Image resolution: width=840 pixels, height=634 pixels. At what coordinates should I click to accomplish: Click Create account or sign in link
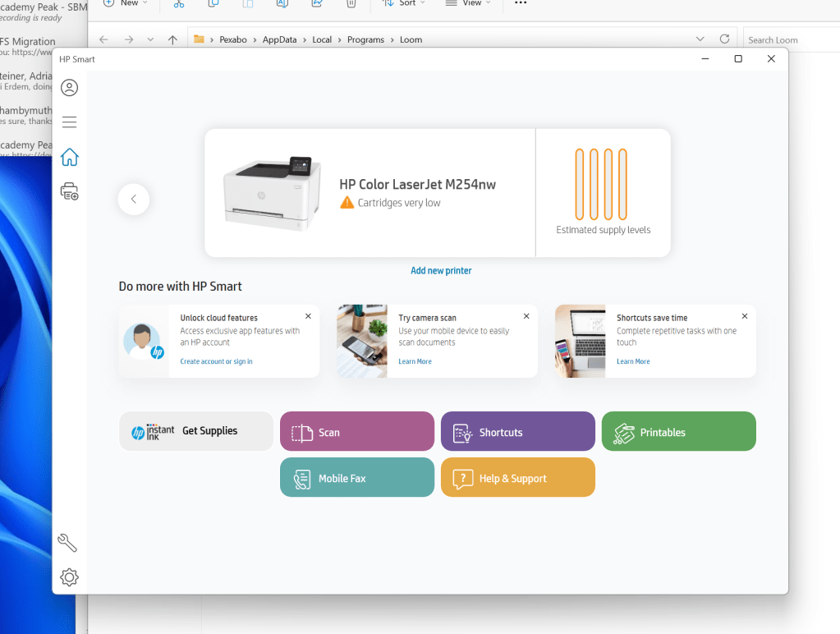coord(217,361)
